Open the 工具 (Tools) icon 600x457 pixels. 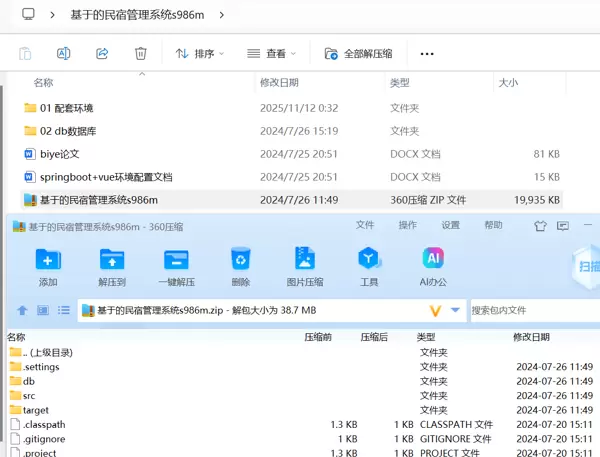pyautogui.click(x=369, y=260)
